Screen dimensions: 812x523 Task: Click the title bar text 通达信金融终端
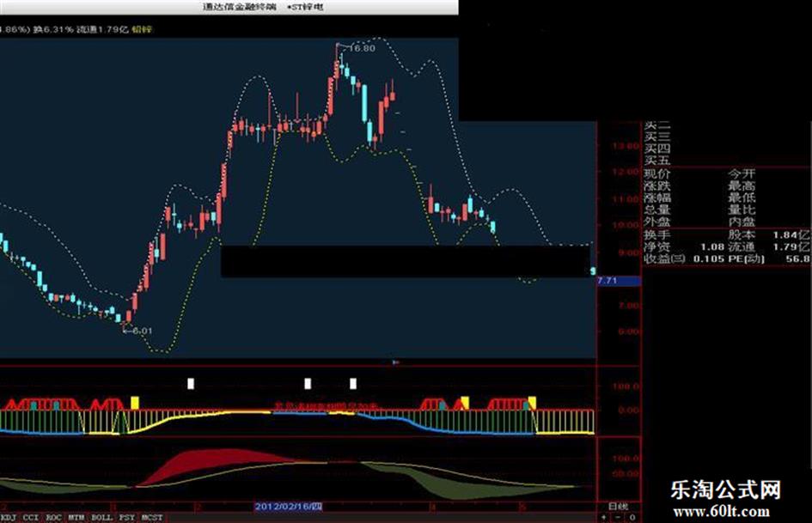[239, 7]
